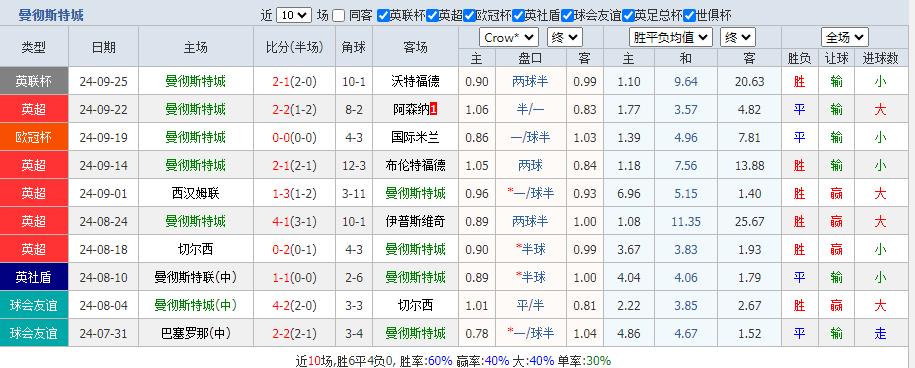
Task: Click the 日期 column header
Action: 103,47
